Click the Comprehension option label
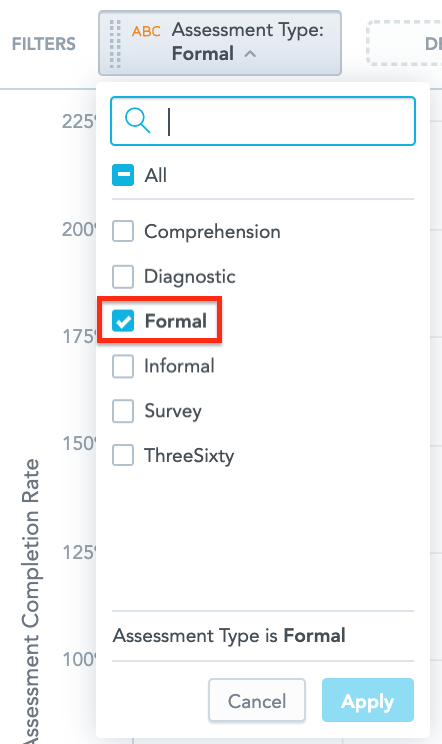 pyautogui.click(x=212, y=232)
